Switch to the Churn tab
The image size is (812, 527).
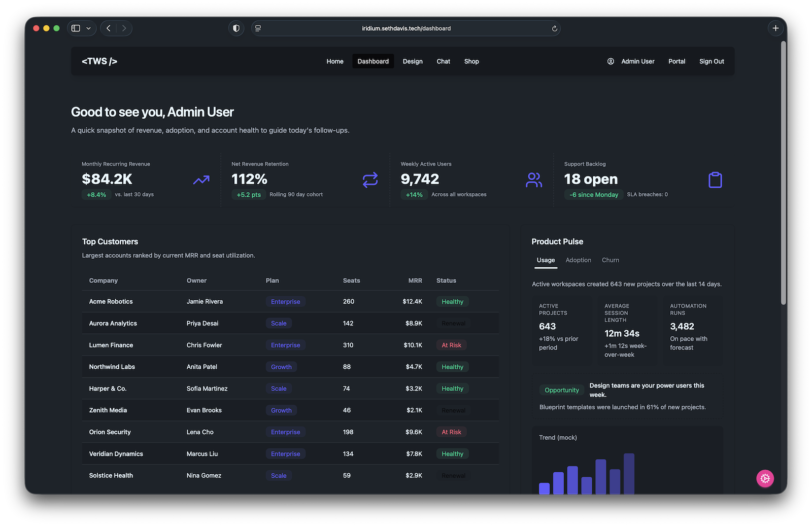click(610, 260)
